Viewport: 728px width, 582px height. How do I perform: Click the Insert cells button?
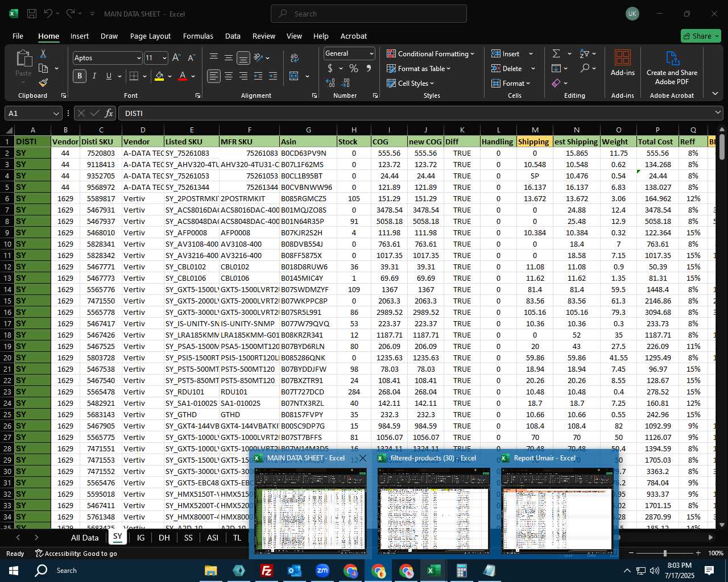[506, 53]
